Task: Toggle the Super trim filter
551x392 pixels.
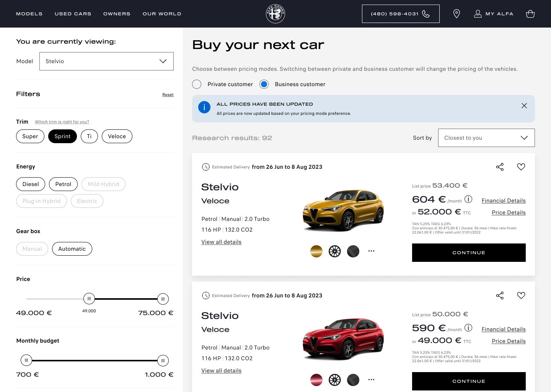Action: click(x=30, y=136)
